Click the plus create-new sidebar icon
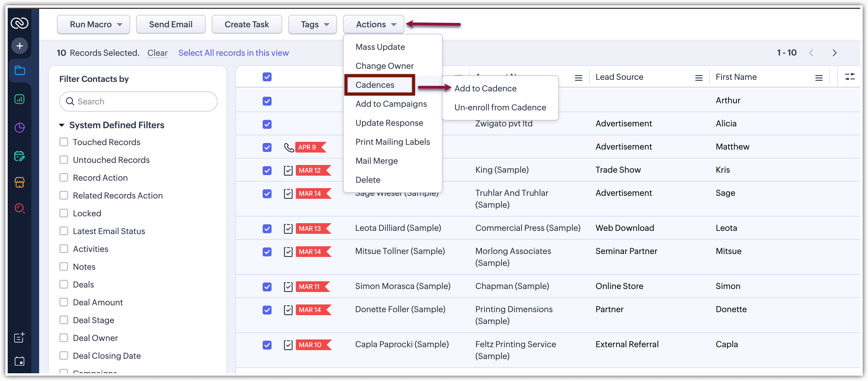 coord(20,46)
